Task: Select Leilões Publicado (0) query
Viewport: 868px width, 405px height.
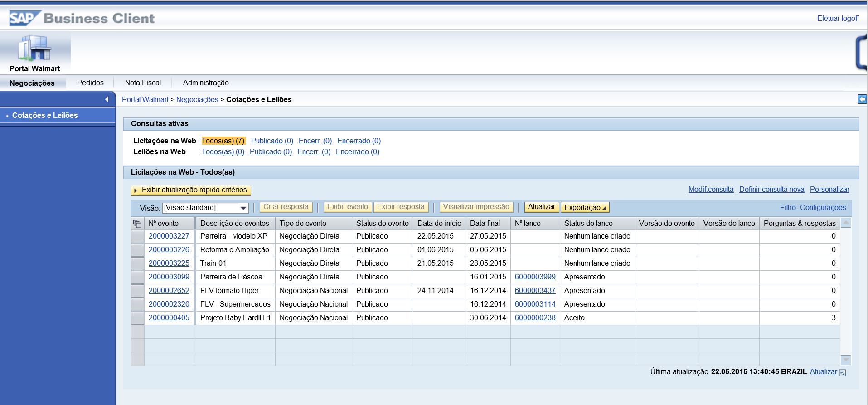Action: point(271,151)
